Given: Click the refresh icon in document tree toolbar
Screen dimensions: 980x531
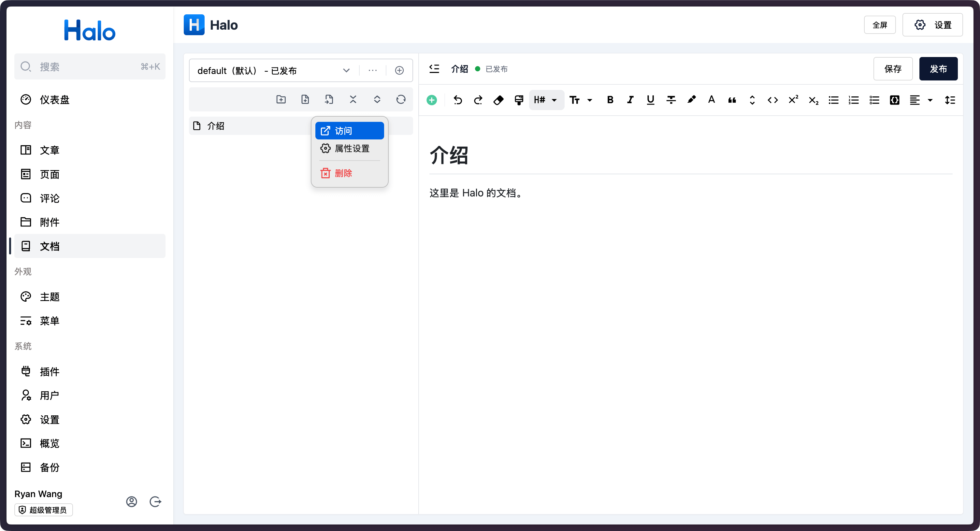Looking at the screenshot, I should click(401, 100).
